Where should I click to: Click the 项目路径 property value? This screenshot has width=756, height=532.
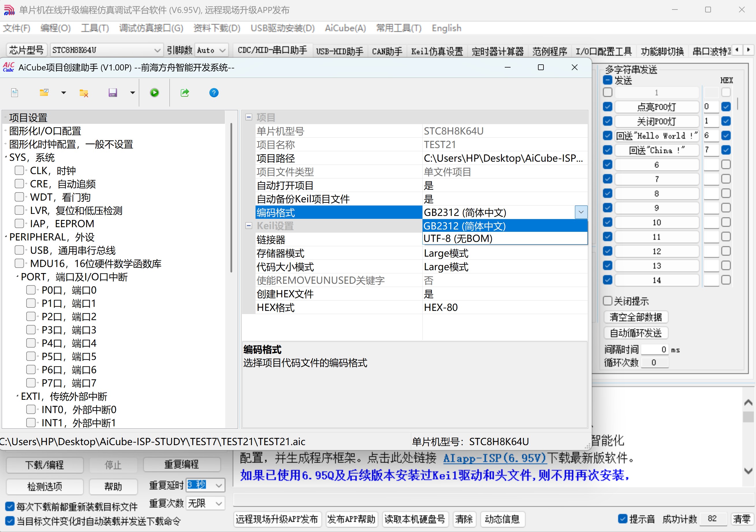click(505, 158)
